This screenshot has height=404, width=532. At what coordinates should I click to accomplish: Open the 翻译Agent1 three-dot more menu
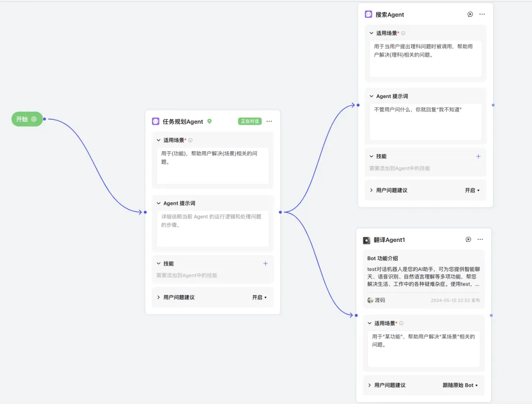point(480,239)
